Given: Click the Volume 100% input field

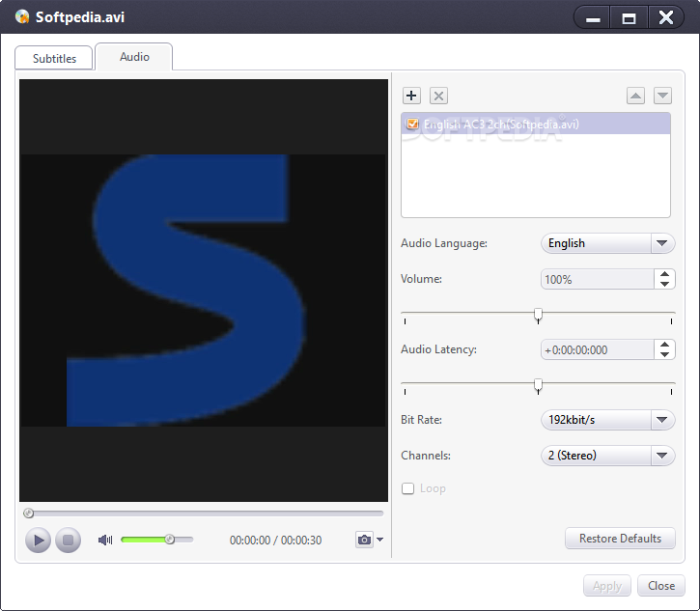Looking at the screenshot, I should click(x=598, y=279).
